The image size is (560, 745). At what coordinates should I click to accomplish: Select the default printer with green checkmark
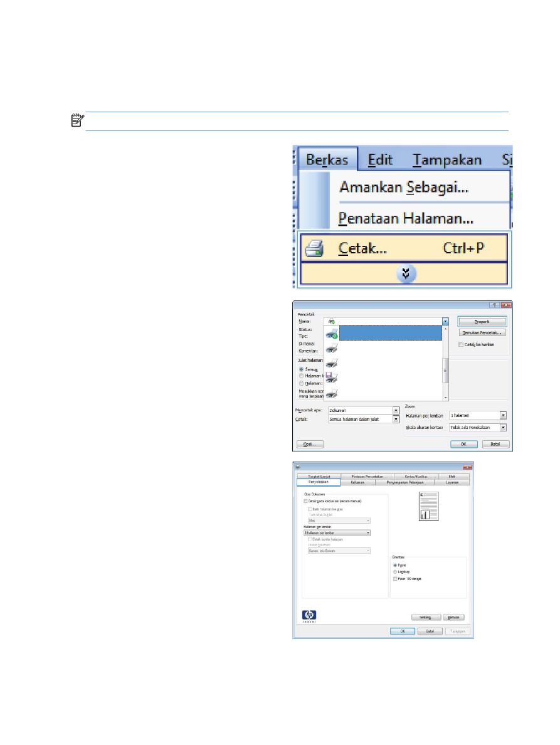tap(332, 334)
